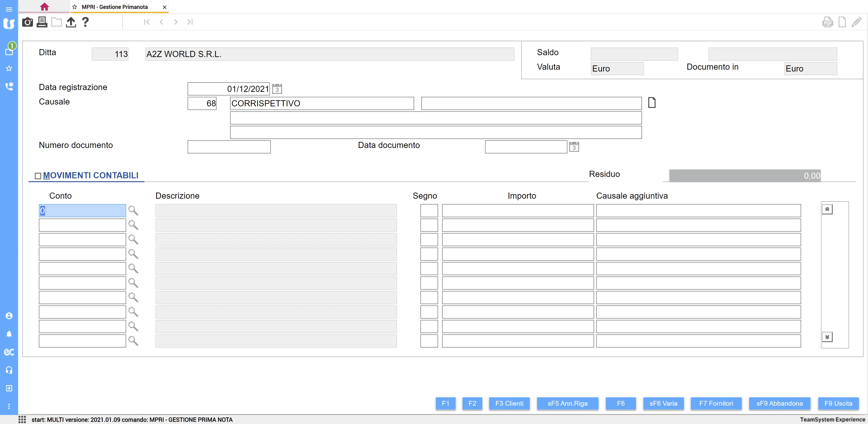Click the camera screenshot icon in toolbar
Viewport: 868px width, 424px height.
(27, 22)
